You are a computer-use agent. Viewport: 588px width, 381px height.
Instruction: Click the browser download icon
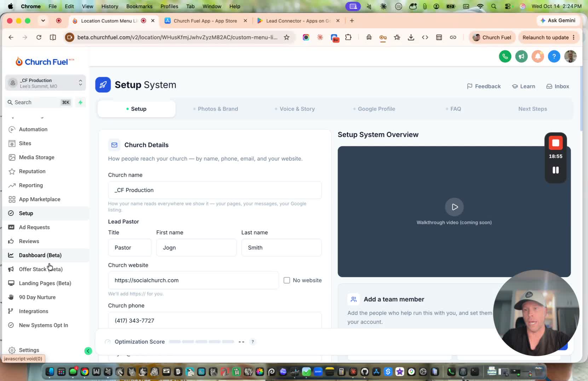[x=411, y=37]
